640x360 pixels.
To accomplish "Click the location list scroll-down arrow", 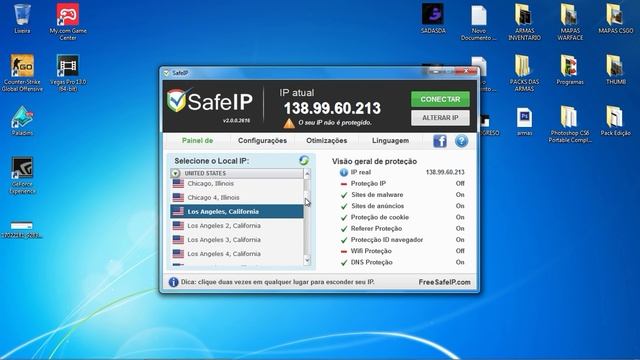I will [307, 260].
